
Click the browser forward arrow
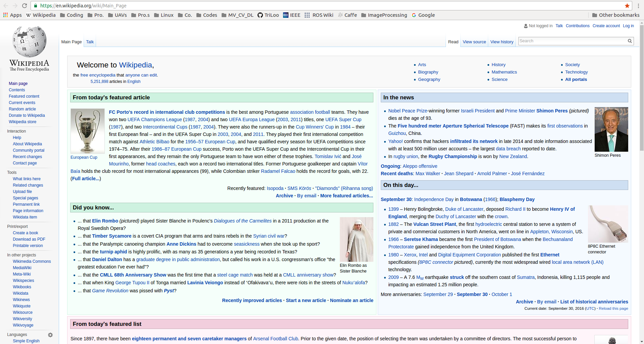click(15, 6)
